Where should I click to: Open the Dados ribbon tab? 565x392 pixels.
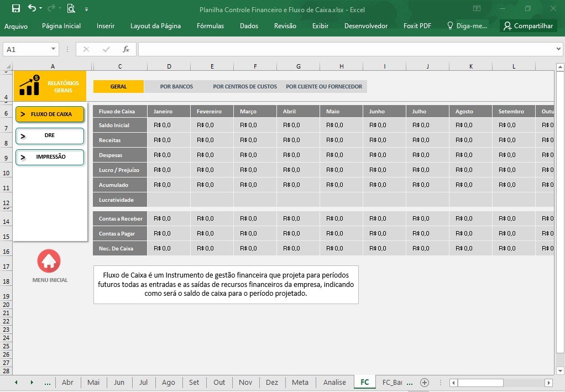pyautogui.click(x=249, y=26)
